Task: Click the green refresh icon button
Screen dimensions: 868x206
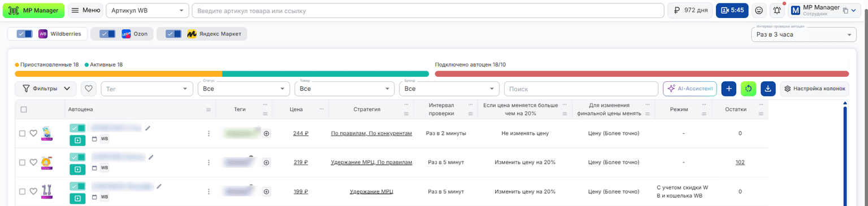Action: (748, 89)
